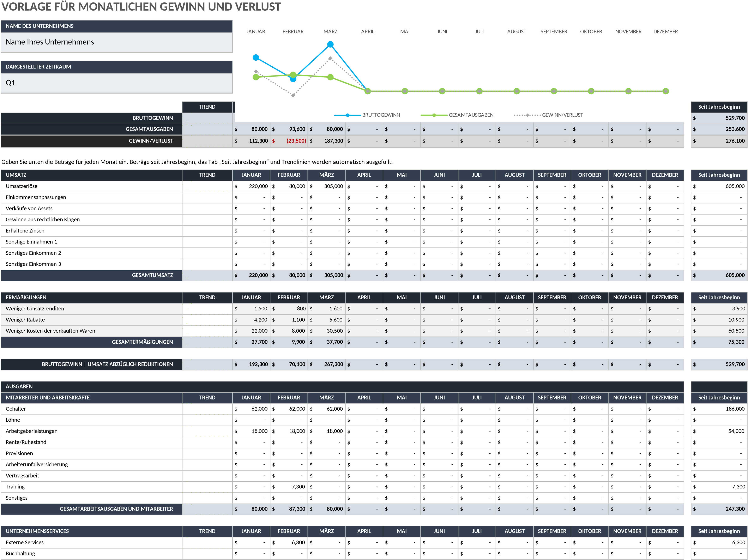Click the AUSGABEN section header

pos(342,386)
